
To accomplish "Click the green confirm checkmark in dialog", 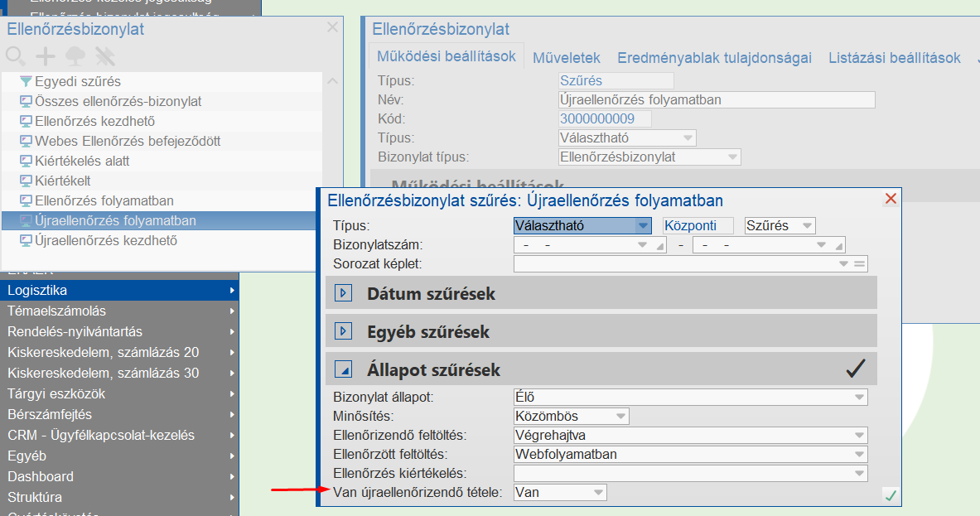I will tap(891, 494).
